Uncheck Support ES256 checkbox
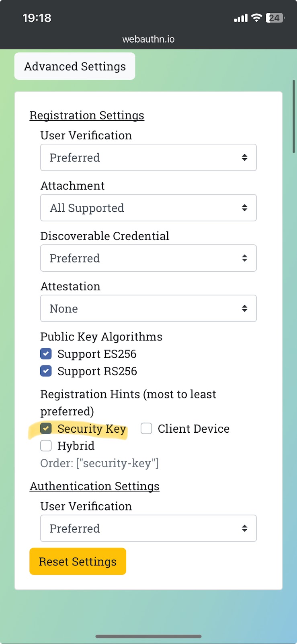 [46, 354]
